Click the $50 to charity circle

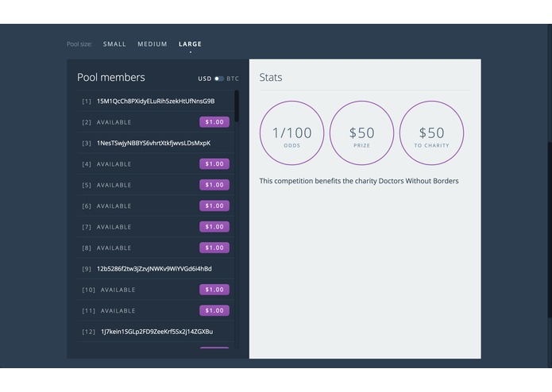pyautogui.click(x=431, y=133)
